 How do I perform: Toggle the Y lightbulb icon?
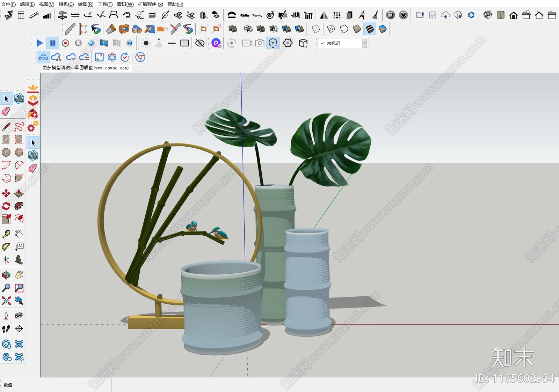(x=273, y=43)
